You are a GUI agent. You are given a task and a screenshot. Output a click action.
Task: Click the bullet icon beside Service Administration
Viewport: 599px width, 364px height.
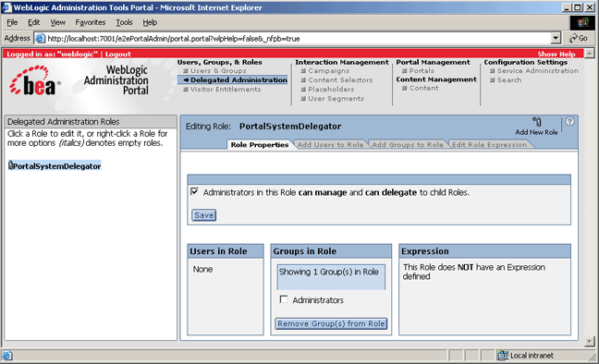(493, 70)
